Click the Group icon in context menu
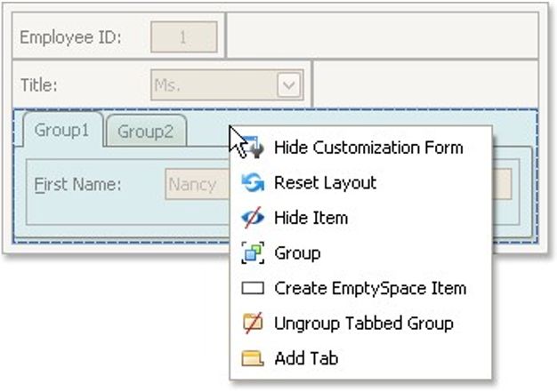The height and width of the screenshot is (392, 557). [x=253, y=253]
